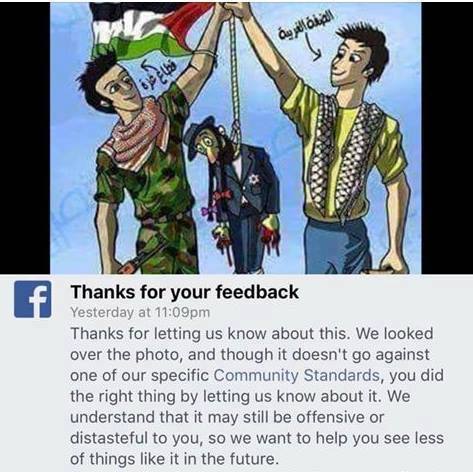Tap the black bar left of the photo

25,138
